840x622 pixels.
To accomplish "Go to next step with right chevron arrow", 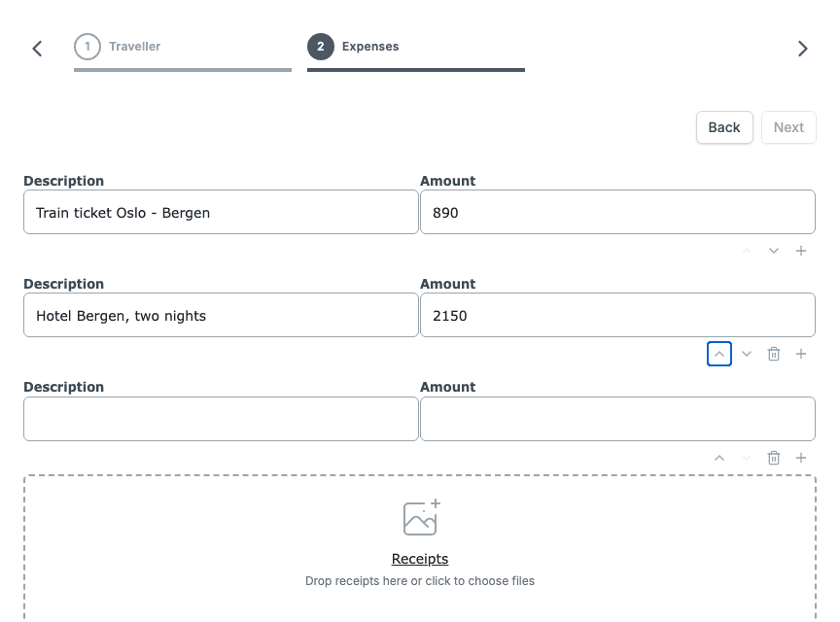I will (802, 49).
